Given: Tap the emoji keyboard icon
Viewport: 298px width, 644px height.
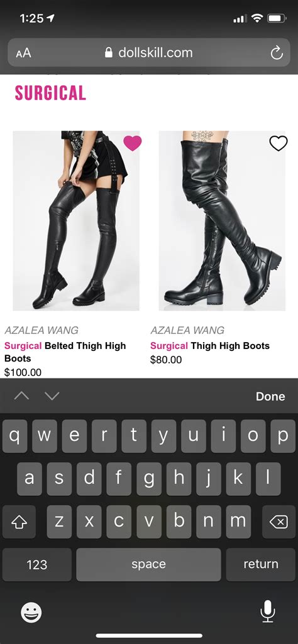Looking at the screenshot, I should click(x=31, y=613).
